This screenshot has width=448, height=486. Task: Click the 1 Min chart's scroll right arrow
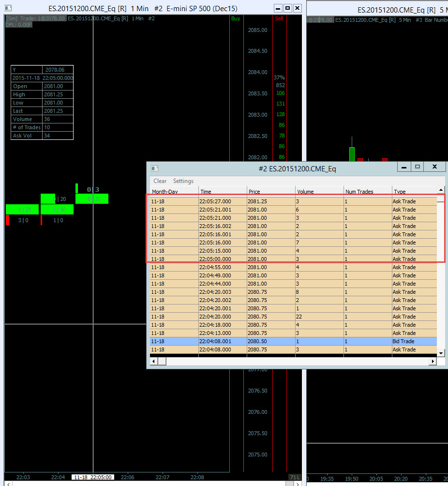(x=298, y=484)
